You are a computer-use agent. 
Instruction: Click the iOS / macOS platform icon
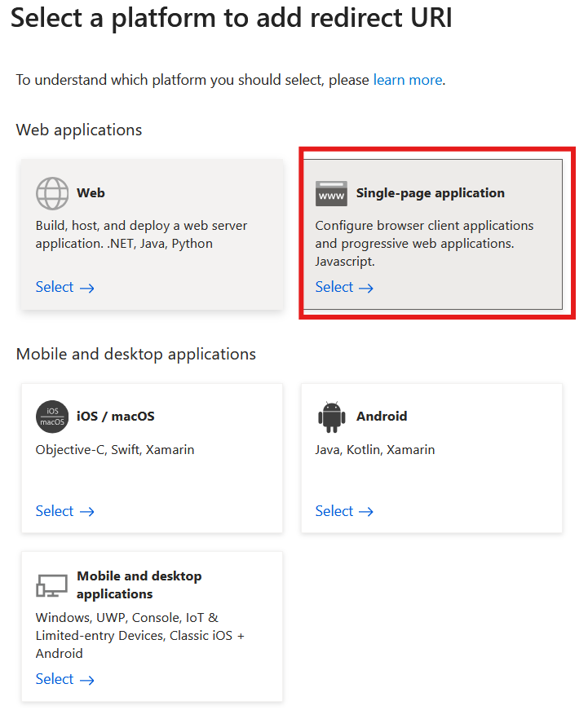pyautogui.click(x=52, y=417)
